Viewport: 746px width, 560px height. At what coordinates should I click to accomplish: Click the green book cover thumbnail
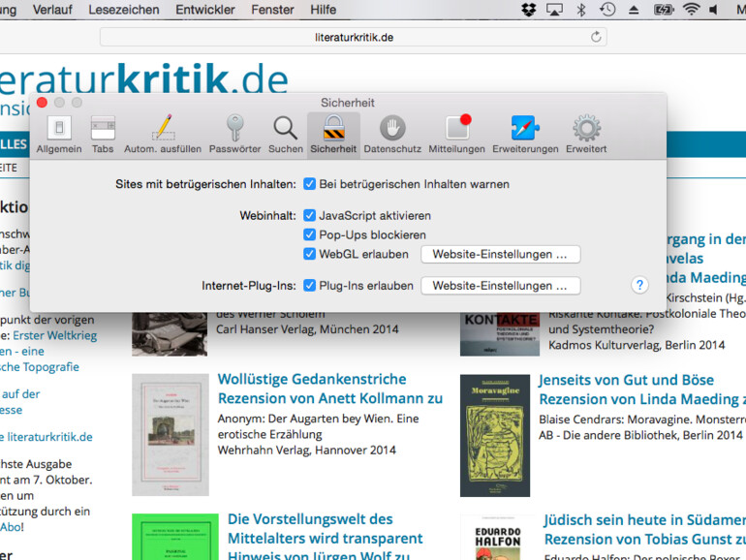click(x=175, y=537)
